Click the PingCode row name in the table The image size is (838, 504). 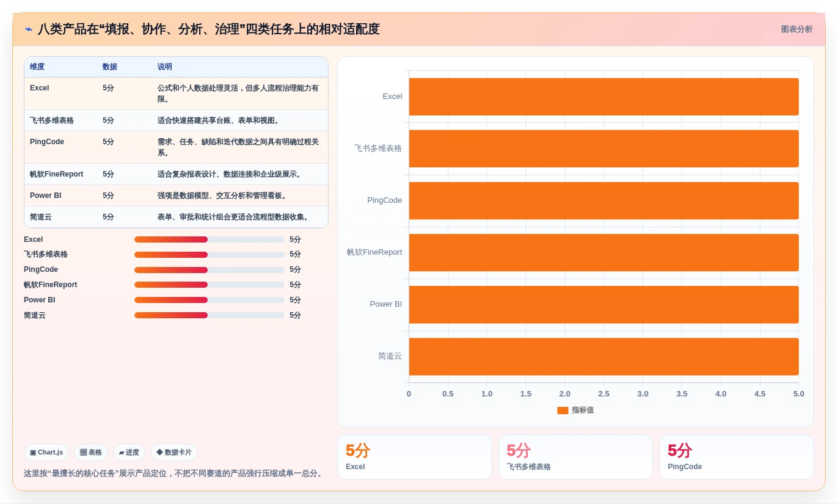coord(47,142)
